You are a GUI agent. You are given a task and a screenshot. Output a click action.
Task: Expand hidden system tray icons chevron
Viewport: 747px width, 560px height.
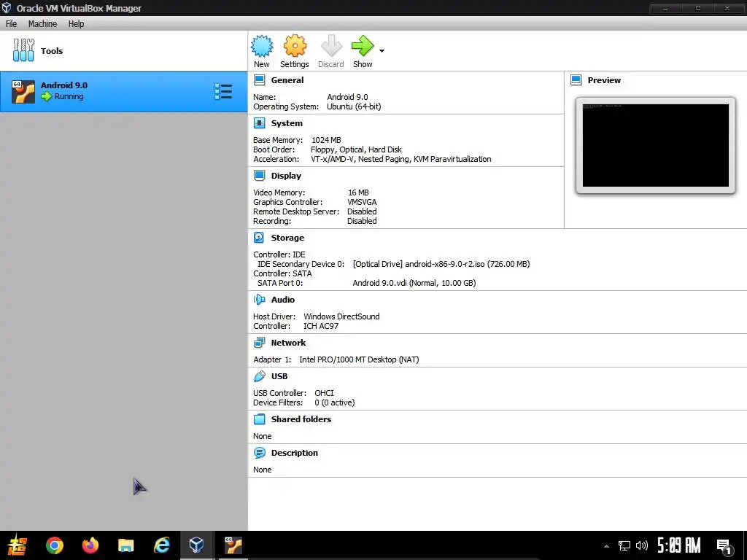606,546
